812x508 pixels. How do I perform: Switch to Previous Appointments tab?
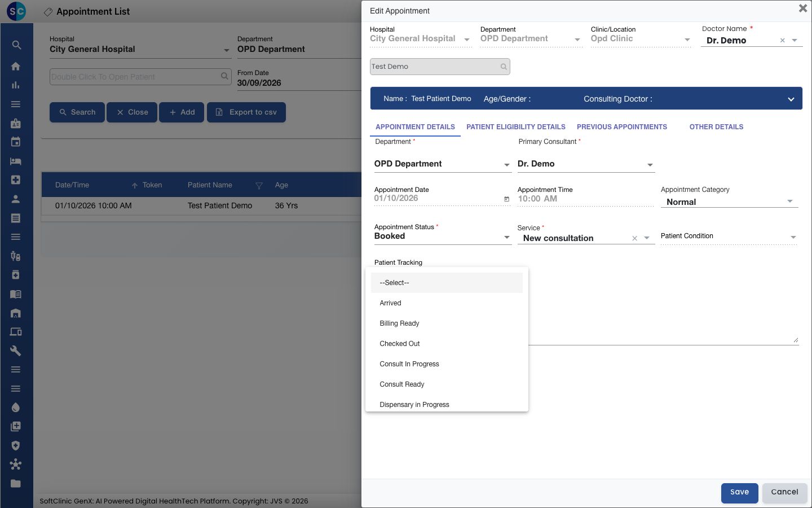pos(621,127)
